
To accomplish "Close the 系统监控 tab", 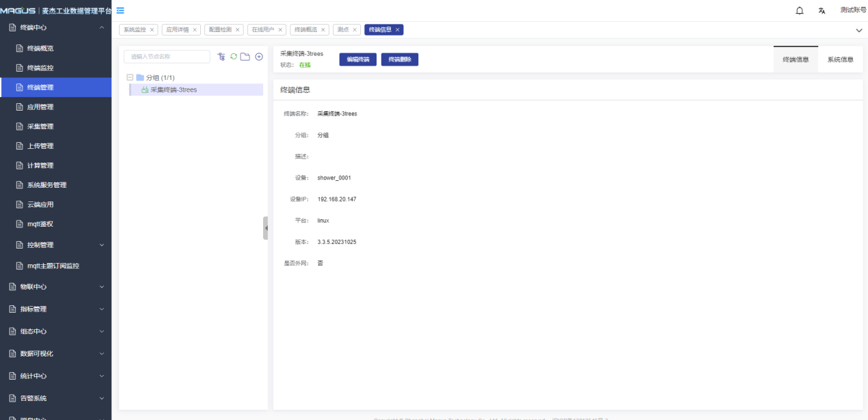I will (x=152, y=30).
